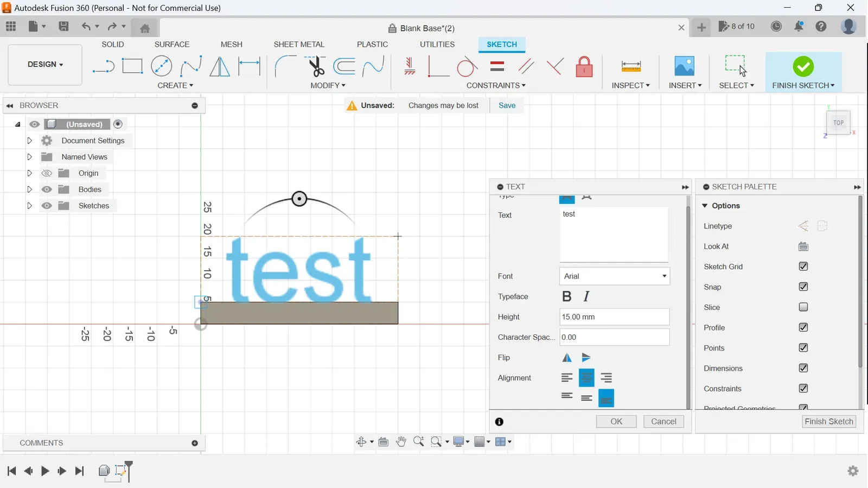Apply the Horizontal/Vertical constraint

410,66
